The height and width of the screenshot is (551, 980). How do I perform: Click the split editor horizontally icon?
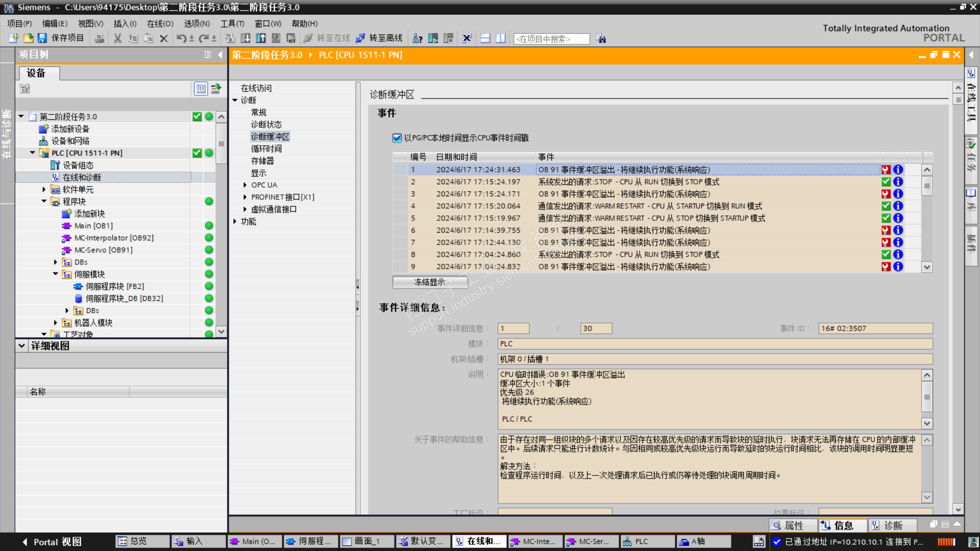tap(485, 38)
